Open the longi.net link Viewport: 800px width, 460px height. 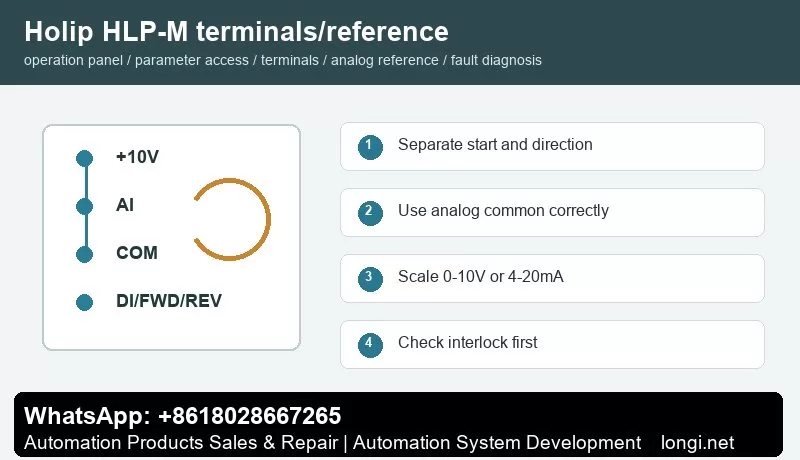click(697, 443)
